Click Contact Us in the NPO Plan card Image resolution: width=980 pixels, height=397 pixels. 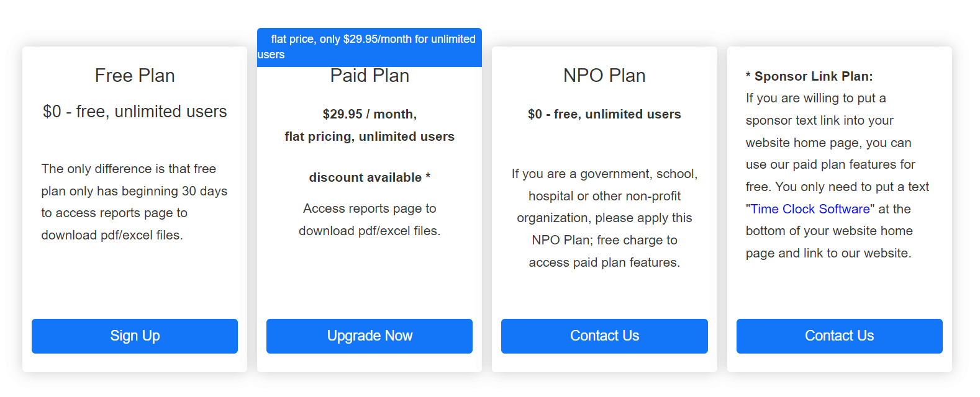[x=604, y=336]
